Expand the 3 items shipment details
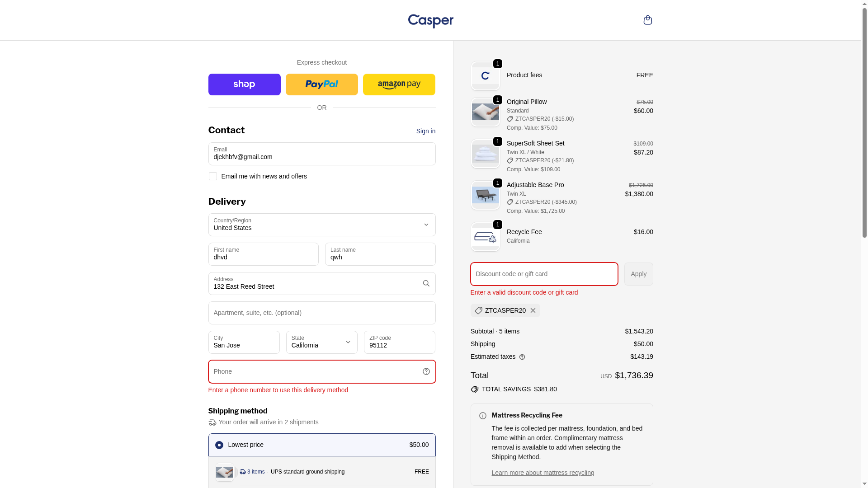Viewport: 868px width, 488px height. tap(253, 472)
